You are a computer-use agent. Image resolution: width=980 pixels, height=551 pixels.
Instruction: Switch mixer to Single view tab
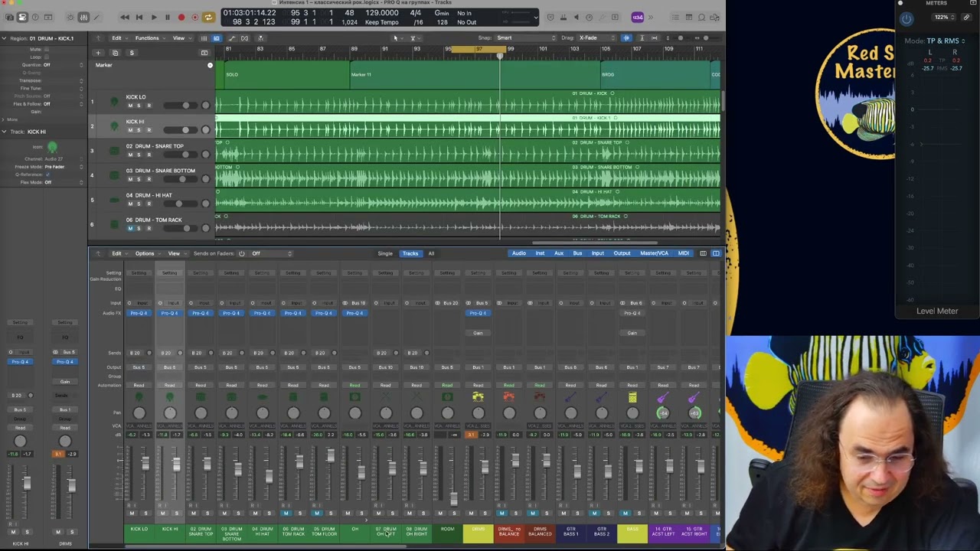pos(385,253)
